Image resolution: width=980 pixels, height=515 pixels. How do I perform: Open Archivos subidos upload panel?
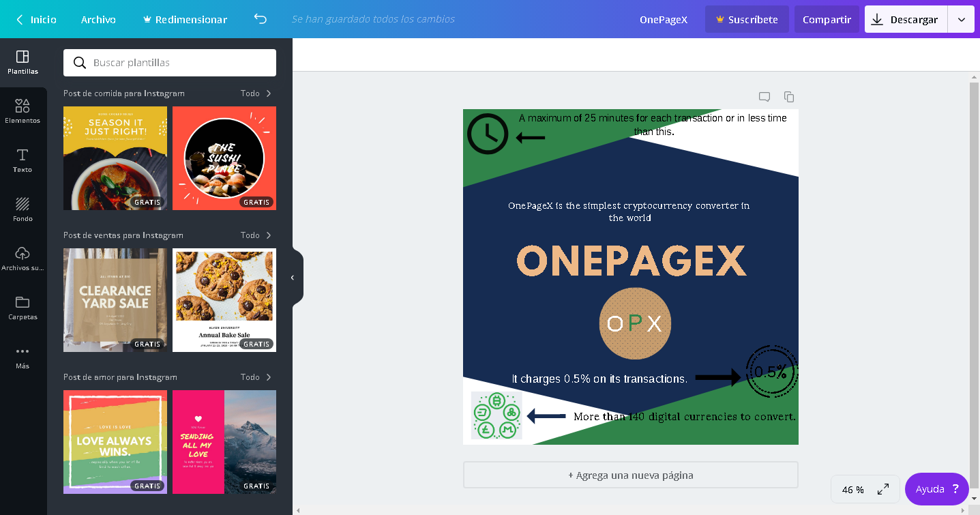(23, 259)
